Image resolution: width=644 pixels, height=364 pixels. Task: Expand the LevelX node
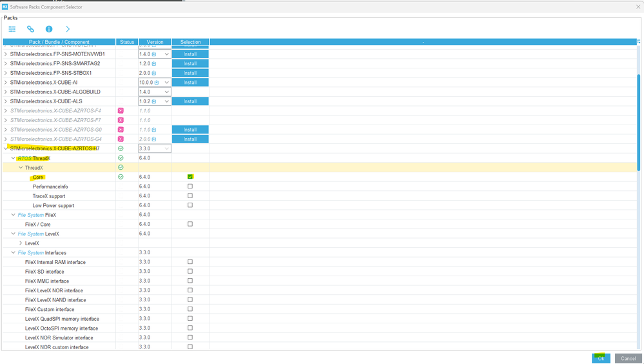point(21,243)
